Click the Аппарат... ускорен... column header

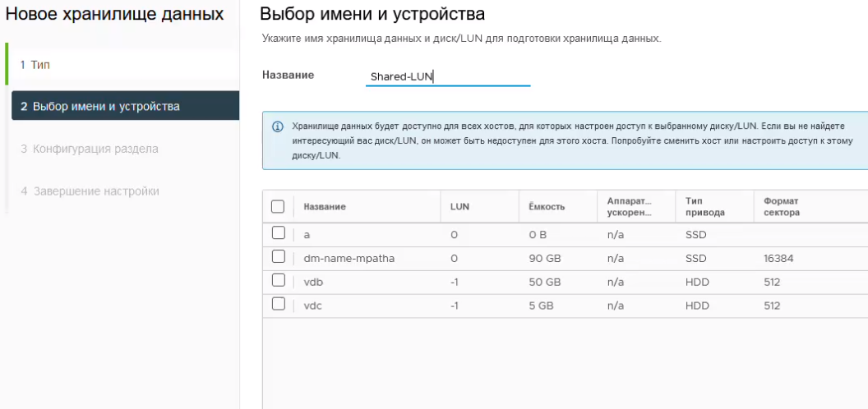pyautogui.click(x=630, y=206)
